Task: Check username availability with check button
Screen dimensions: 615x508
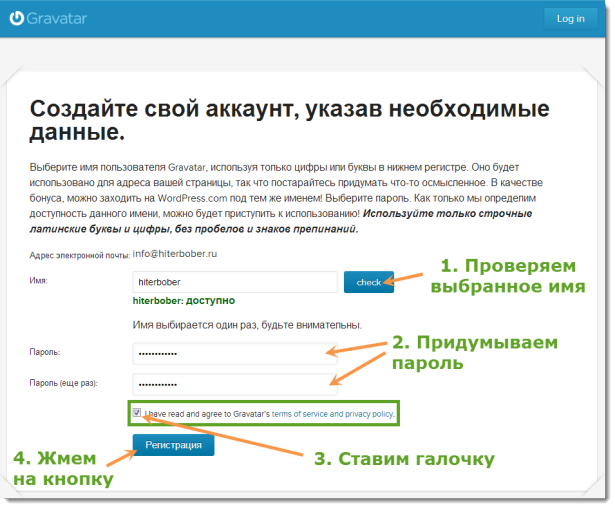Action: coord(369,282)
